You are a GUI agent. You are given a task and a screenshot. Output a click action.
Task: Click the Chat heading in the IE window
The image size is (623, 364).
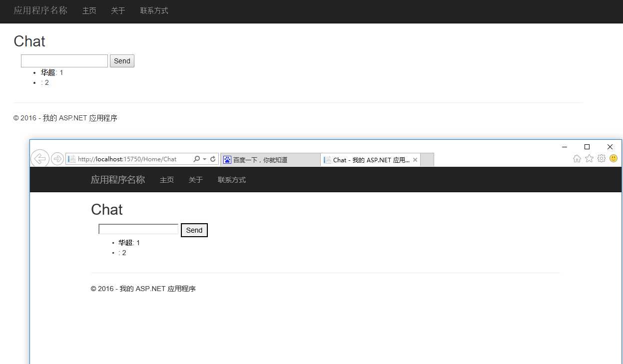pyautogui.click(x=107, y=210)
